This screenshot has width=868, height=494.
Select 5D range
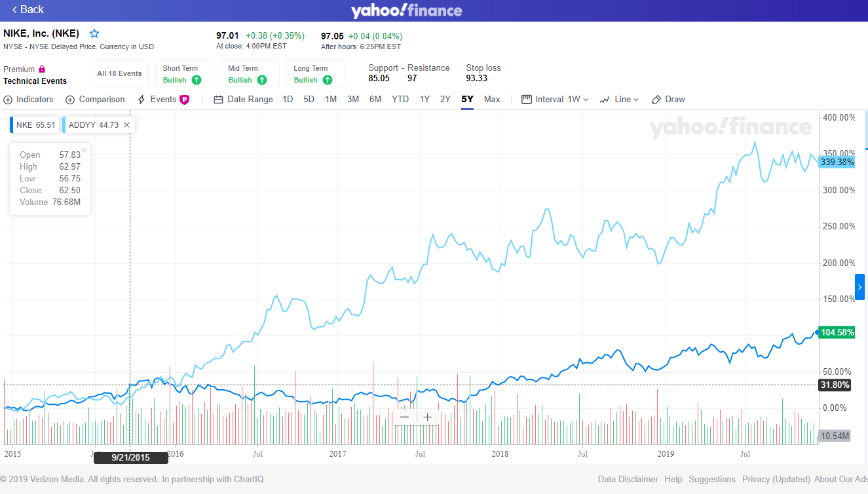point(309,100)
